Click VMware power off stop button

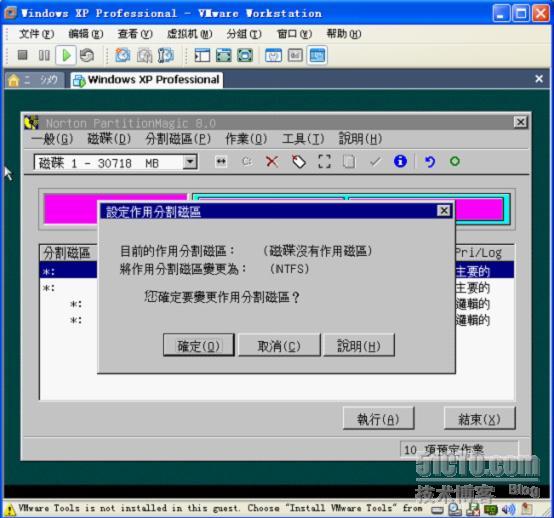click(x=23, y=55)
